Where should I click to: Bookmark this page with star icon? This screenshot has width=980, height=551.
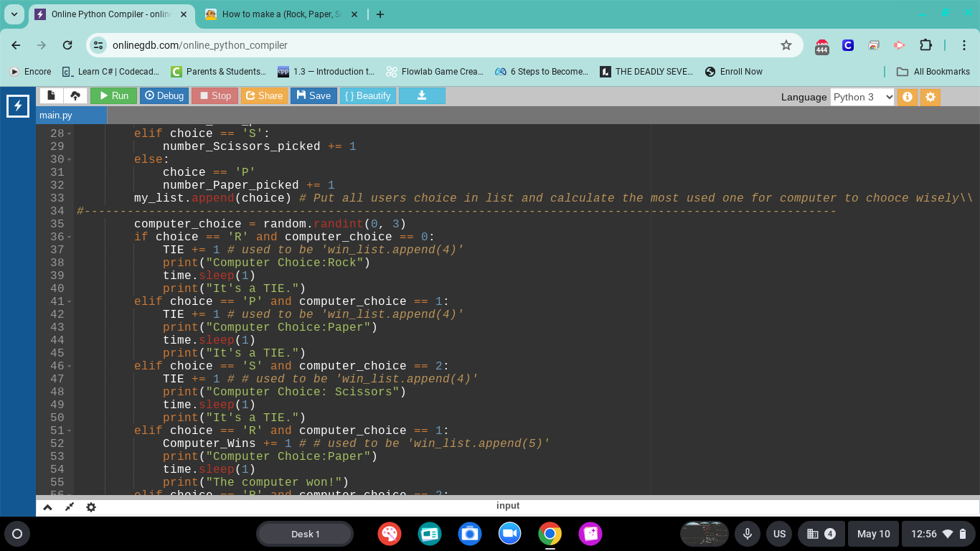[x=786, y=45]
